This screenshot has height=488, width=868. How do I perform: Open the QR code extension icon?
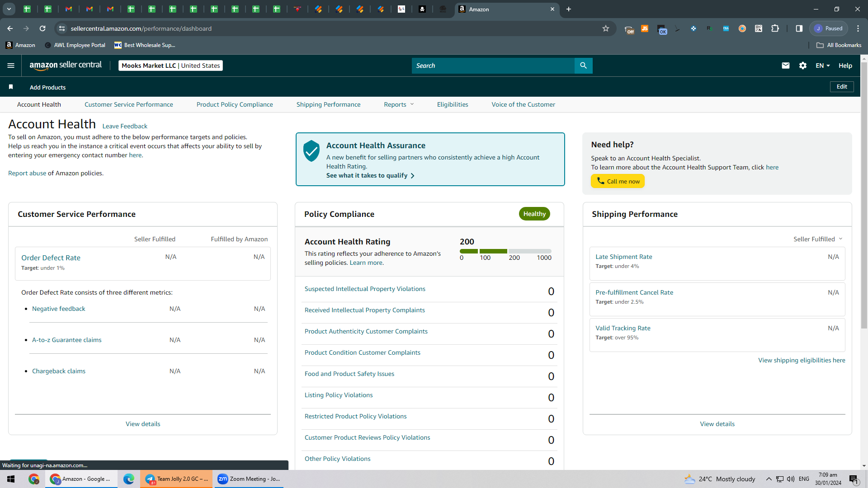[759, 28]
